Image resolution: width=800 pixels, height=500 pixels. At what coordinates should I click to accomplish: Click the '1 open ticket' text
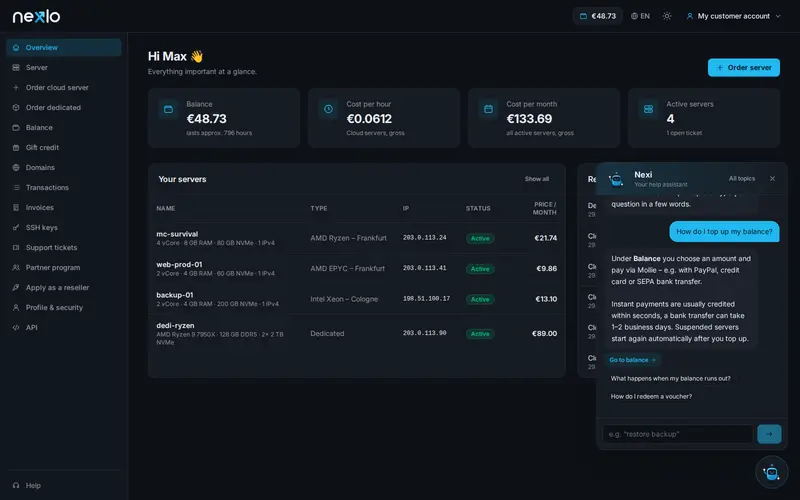click(x=684, y=133)
